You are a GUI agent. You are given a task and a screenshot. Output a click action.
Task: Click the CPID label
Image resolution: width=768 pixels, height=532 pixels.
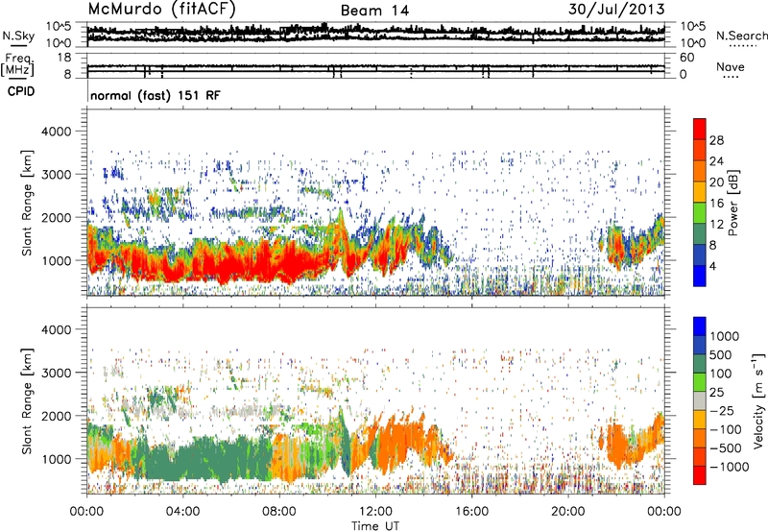coord(21,91)
